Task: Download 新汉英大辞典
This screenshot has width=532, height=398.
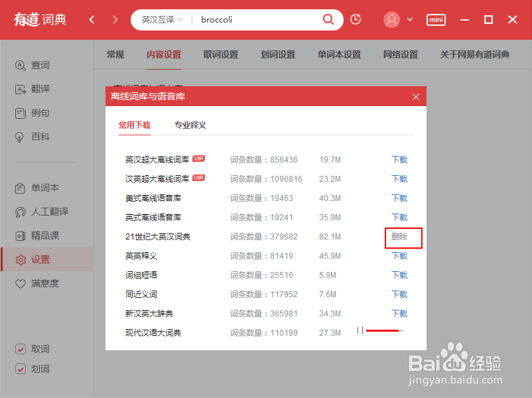Action: point(399,314)
